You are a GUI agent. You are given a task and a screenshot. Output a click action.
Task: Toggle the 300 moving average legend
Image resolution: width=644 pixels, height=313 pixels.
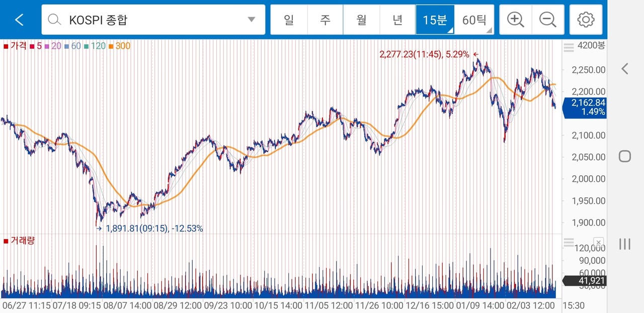[120, 46]
